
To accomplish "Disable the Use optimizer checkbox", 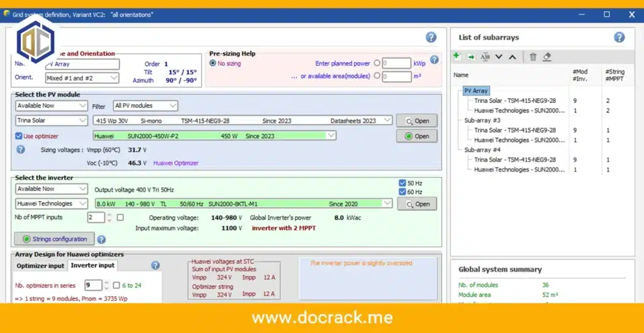I will click(18, 136).
